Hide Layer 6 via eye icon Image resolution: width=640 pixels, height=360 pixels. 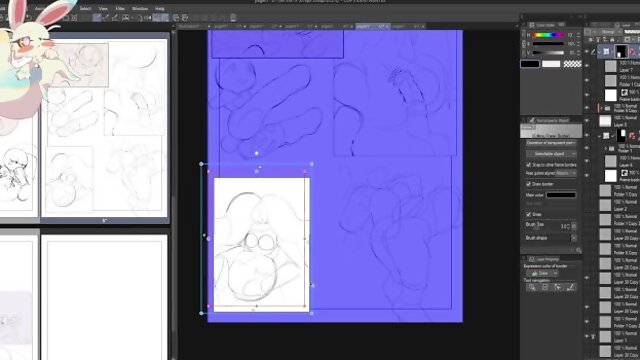pos(587,161)
